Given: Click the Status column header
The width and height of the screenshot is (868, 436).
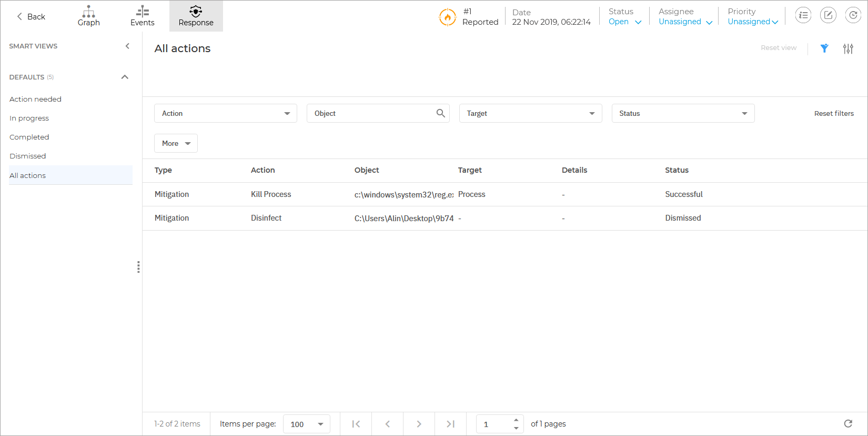Looking at the screenshot, I should tap(677, 170).
